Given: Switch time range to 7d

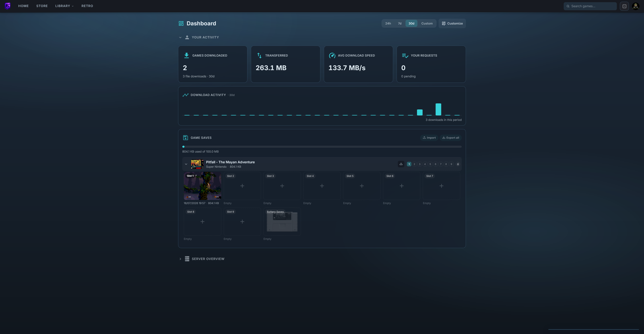Looking at the screenshot, I should (400, 23).
